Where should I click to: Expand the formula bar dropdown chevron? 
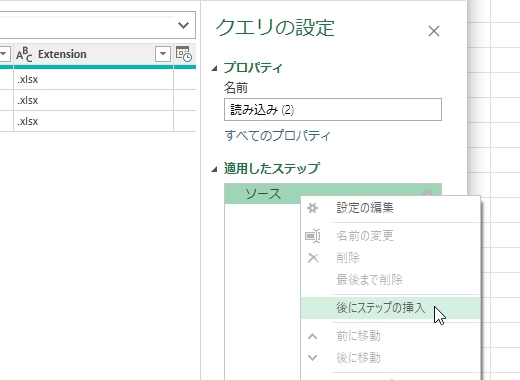(183, 25)
